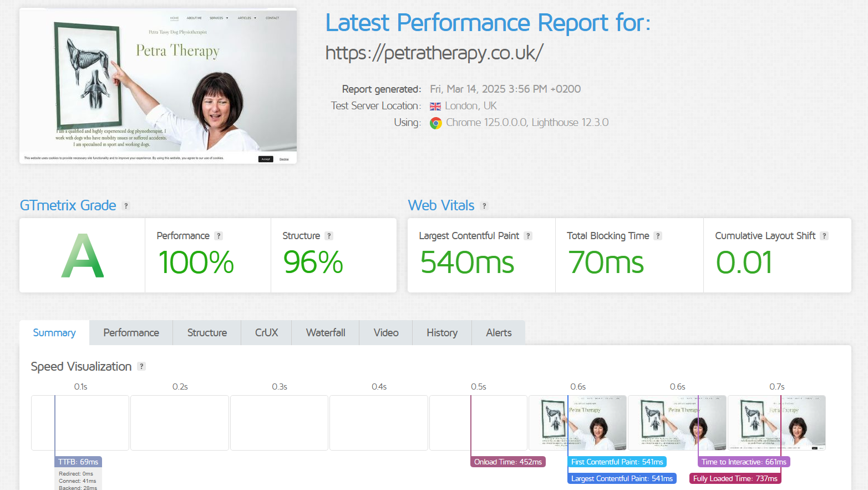Screen dimensions: 868x490
Task: Select the TTFB: 69ms marker label
Action: (x=78, y=462)
